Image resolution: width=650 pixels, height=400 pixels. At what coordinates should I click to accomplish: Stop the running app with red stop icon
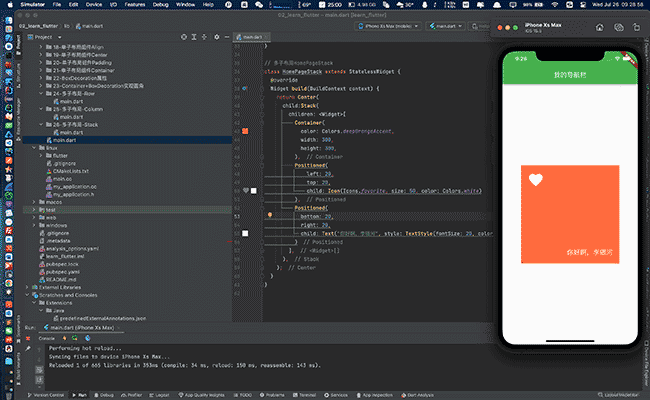coord(28,338)
